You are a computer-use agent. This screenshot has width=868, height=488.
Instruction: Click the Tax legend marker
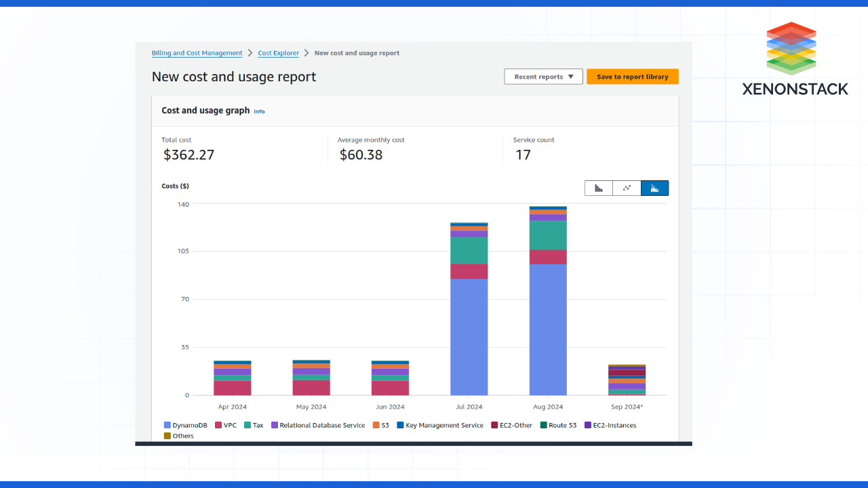tap(247, 425)
